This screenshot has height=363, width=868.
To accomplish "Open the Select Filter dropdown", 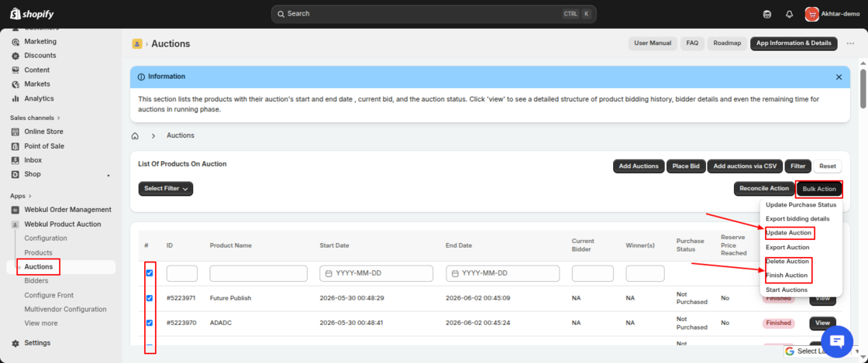I will (x=166, y=188).
